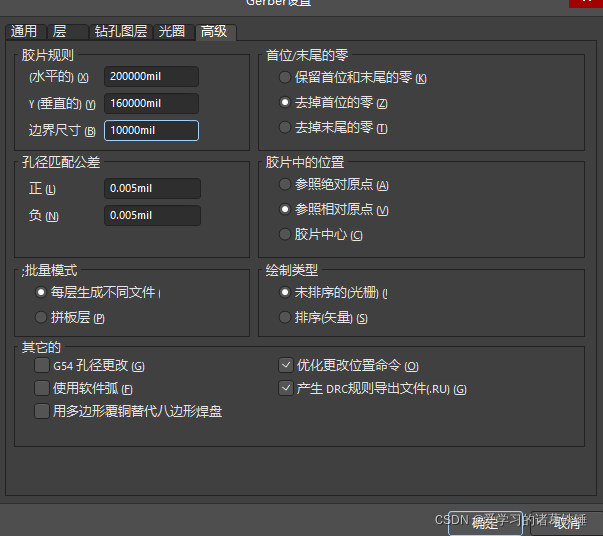Enable 使用软件弧 checkbox
Screen dimensions: 603x536
pos(41,388)
